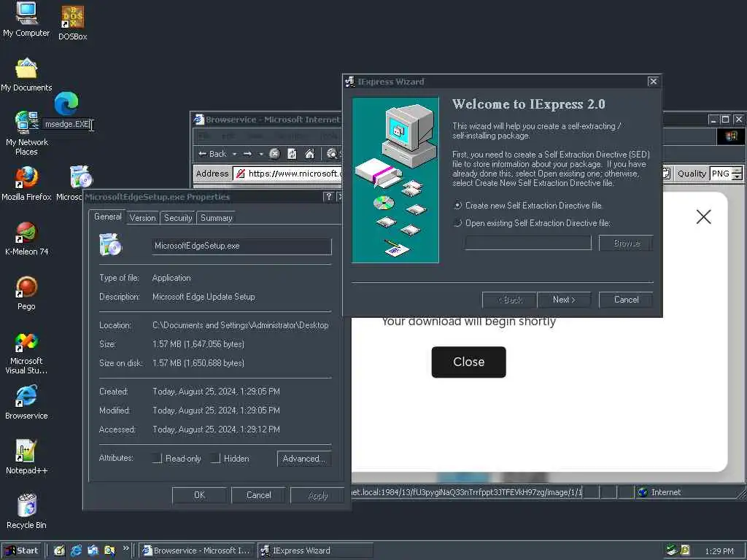Screen dimensions: 747x560
Task: Click Back arrow in Browservice toolbar
Action: pos(212,154)
